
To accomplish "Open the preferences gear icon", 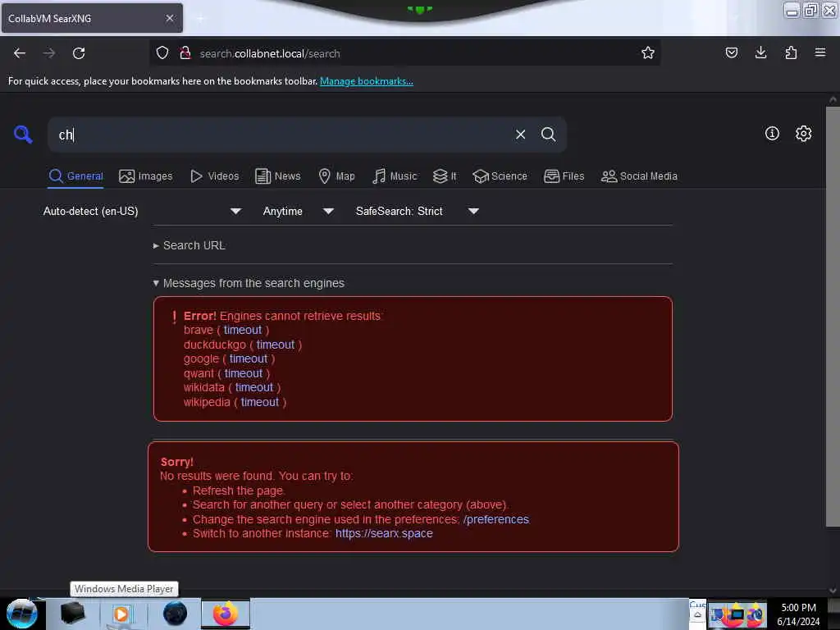I will click(803, 134).
